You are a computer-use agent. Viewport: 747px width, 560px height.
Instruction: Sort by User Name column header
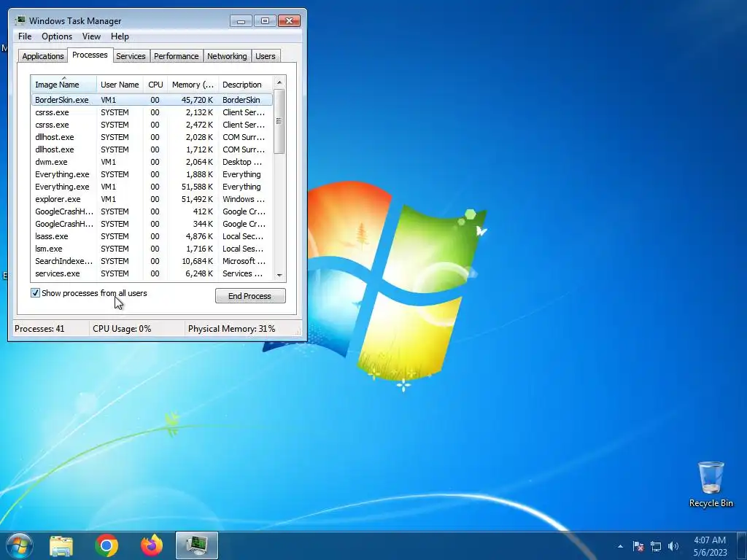(120, 85)
